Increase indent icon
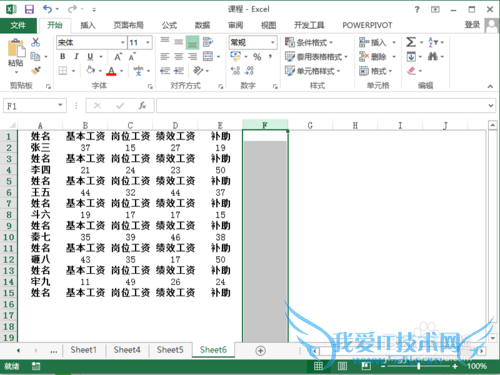The image size is (500, 375). coord(179,71)
